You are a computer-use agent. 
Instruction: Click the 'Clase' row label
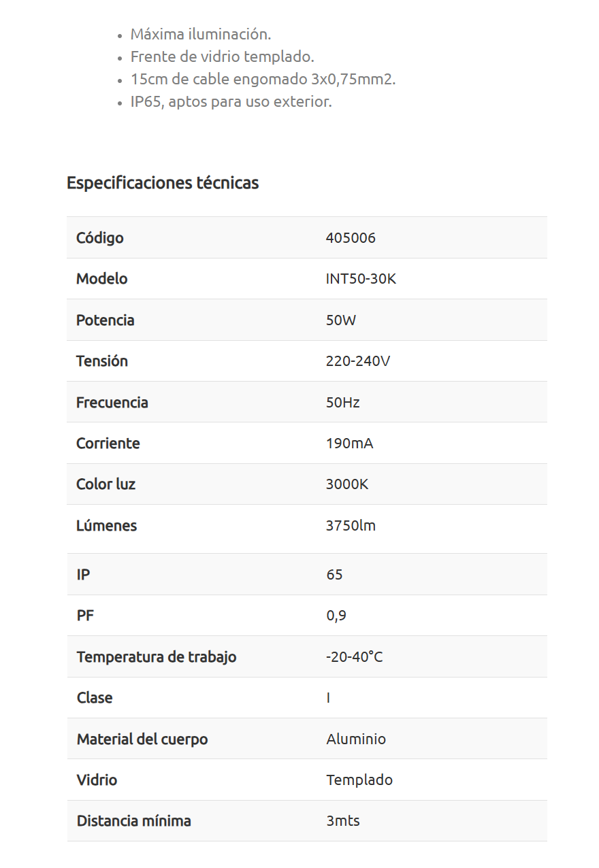95,698
